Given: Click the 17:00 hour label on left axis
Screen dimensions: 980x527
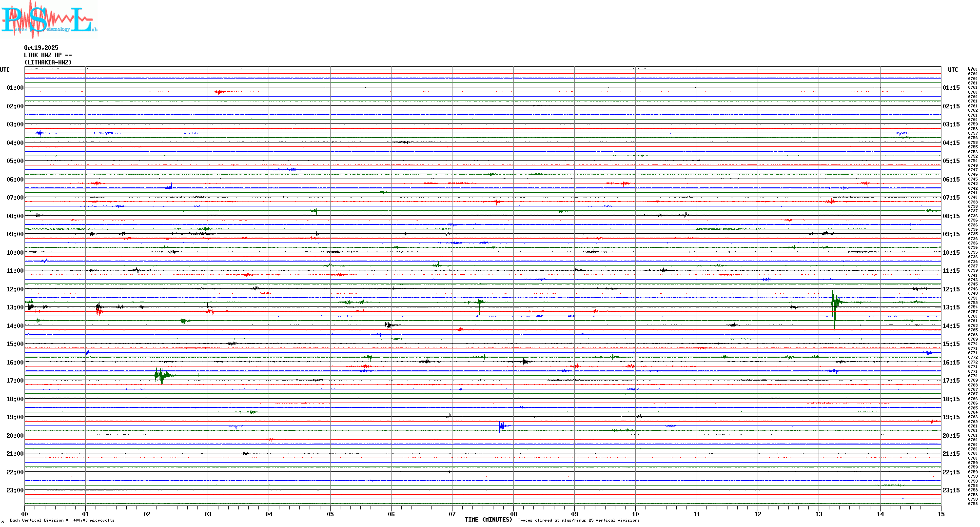Looking at the screenshot, I should [x=15, y=381].
